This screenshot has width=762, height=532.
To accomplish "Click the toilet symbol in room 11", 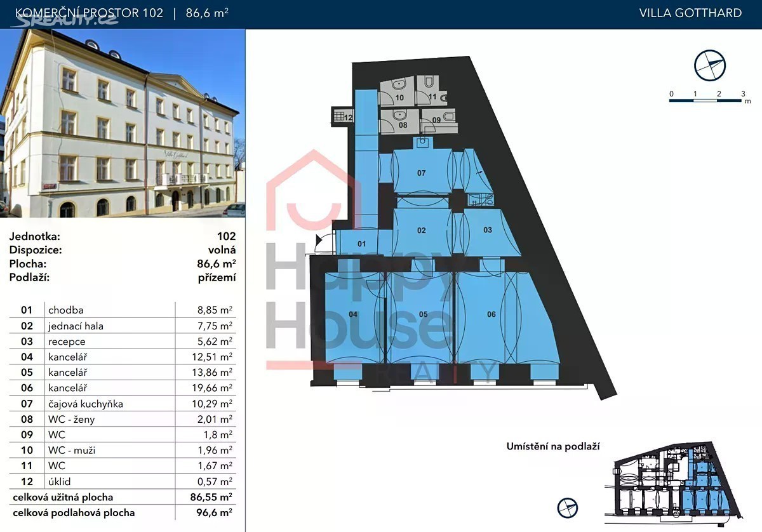I will click(x=430, y=82).
